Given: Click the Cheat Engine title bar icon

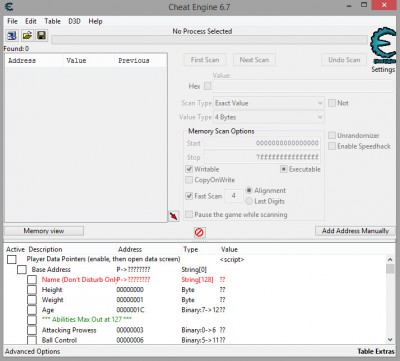Looking at the screenshot, I should click(x=9, y=6).
